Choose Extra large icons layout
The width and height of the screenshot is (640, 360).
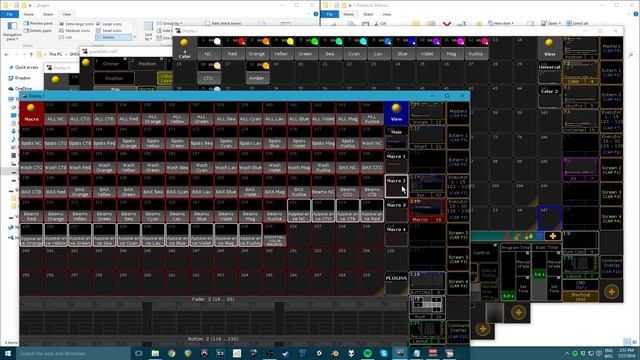click(76, 24)
